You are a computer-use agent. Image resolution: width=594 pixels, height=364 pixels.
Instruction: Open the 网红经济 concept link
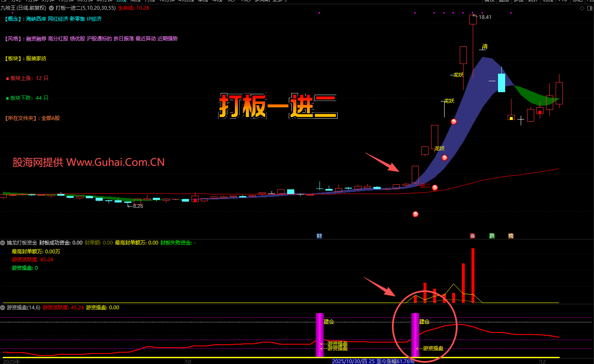[x=58, y=19]
